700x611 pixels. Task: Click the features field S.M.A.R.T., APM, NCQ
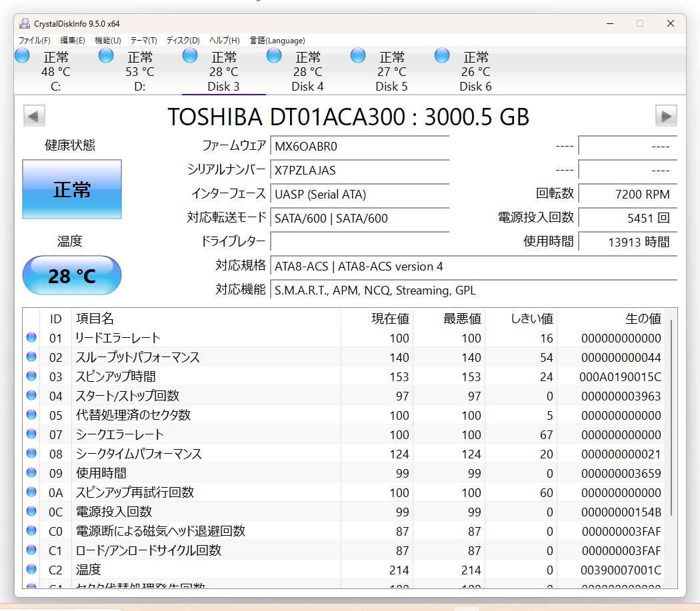(x=473, y=290)
